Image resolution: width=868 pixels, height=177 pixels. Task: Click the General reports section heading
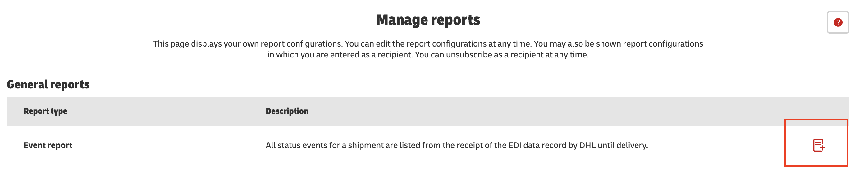click(48, 84)
